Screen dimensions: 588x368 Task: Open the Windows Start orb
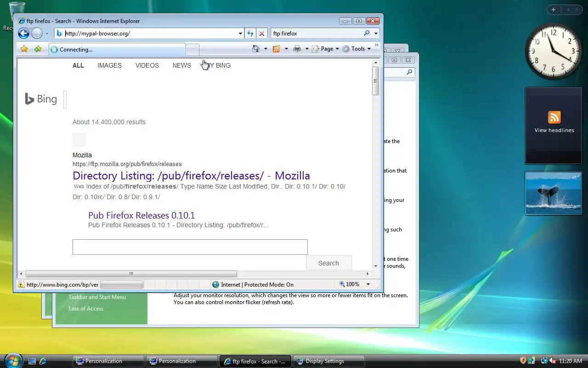[12, 360]
